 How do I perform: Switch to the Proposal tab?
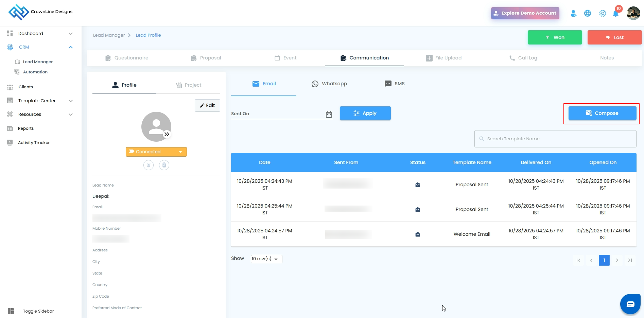(x=206, y=58)
